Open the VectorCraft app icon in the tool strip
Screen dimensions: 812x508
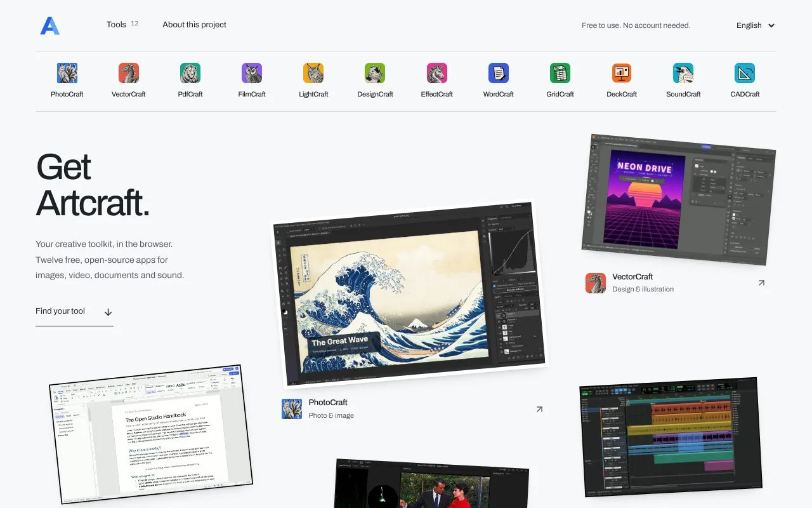pyautogui.click(x=129, y=73)
